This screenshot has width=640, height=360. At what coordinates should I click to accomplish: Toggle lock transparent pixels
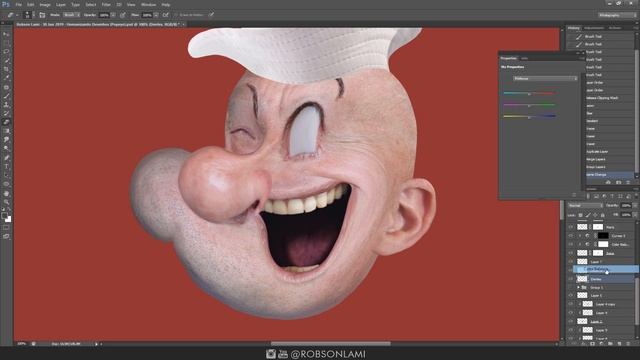coord(580,215)
